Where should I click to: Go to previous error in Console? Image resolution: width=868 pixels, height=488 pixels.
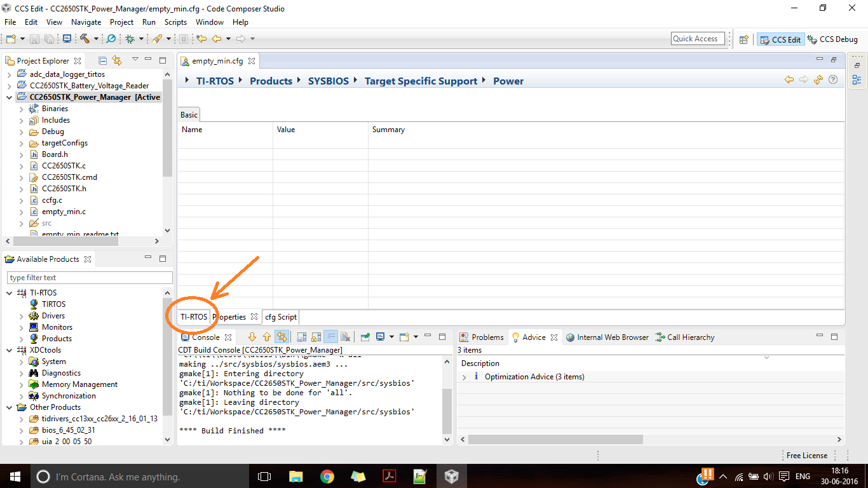[x=267, y=337]
